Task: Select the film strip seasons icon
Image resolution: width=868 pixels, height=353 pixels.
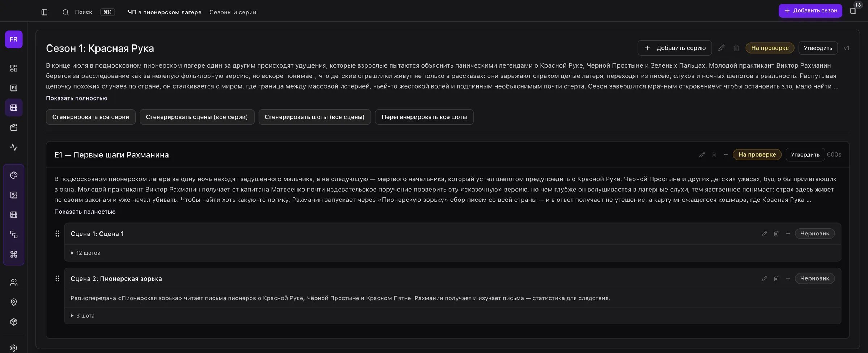Action: coord(14,108)
